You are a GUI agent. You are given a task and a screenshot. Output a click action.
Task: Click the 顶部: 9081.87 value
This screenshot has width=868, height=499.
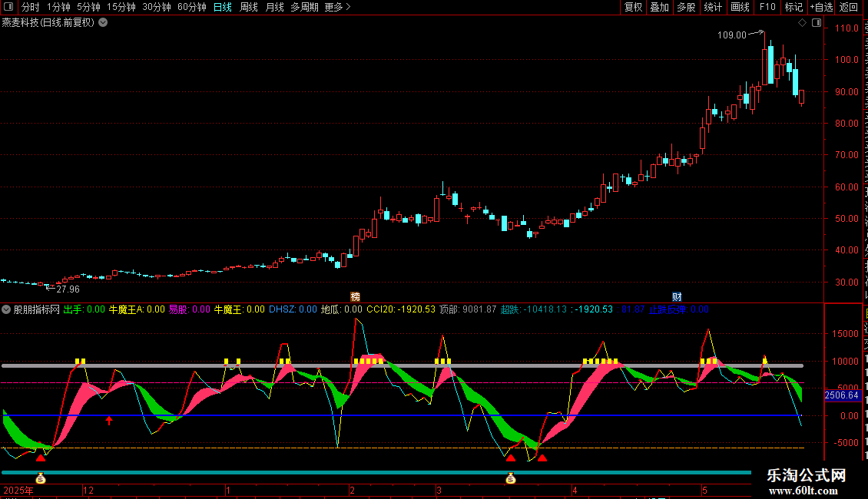468,309
